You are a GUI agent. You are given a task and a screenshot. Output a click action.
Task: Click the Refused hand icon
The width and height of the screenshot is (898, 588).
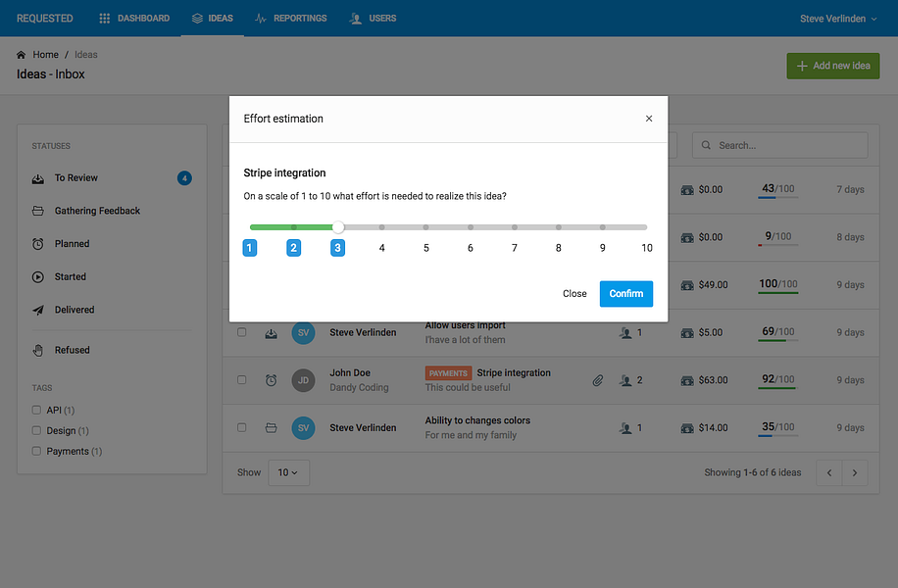38,350
